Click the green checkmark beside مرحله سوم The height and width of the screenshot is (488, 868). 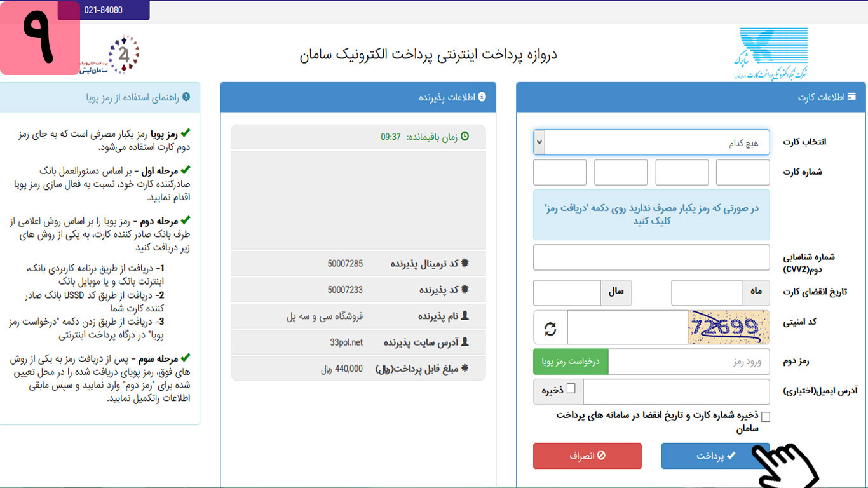186,358
